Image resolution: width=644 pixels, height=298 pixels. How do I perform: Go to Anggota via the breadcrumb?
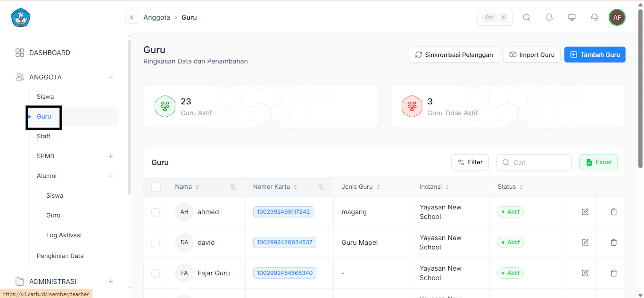click(156, 17)
